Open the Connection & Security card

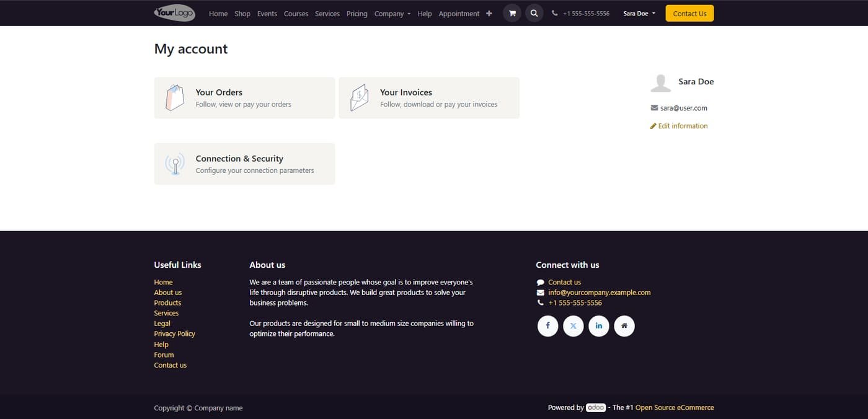pos(244,164)
